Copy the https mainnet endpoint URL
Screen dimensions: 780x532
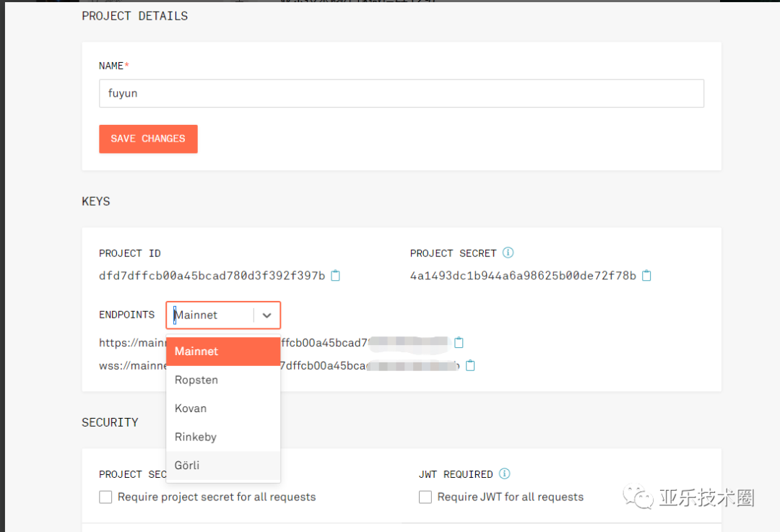point(459,343)
